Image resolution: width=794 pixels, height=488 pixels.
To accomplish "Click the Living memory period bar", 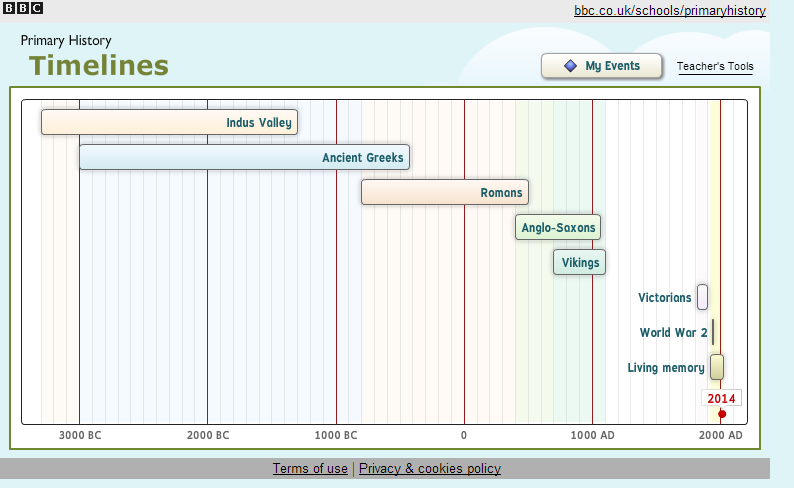I will [717, 367].
